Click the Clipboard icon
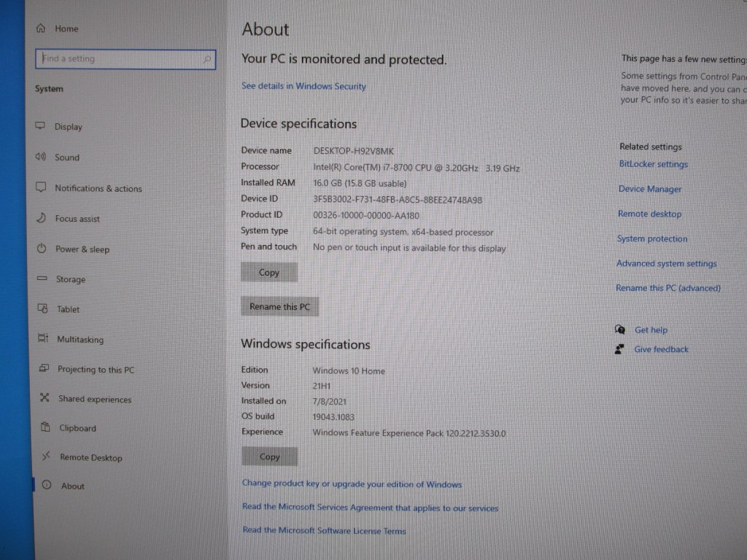Viewport: 747px width, 560px height. 45,427
